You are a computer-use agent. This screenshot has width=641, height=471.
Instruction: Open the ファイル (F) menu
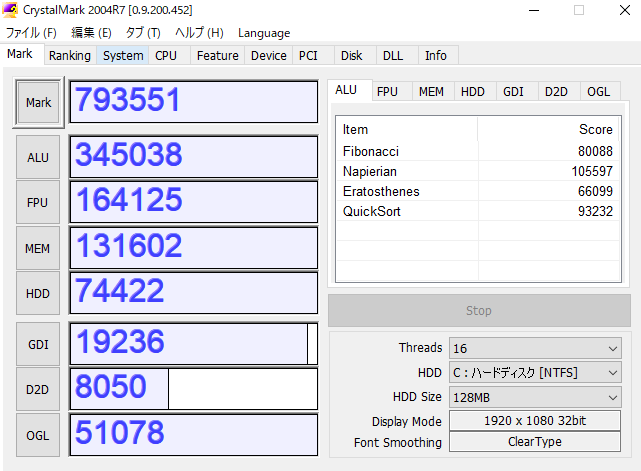31,33
